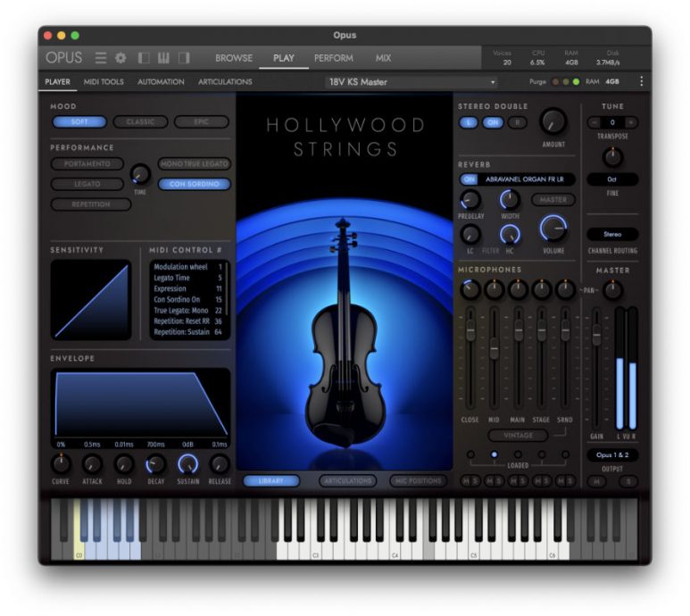Adjust the Performance Time knob
The image size is (690, 616).
pos(140,174)
